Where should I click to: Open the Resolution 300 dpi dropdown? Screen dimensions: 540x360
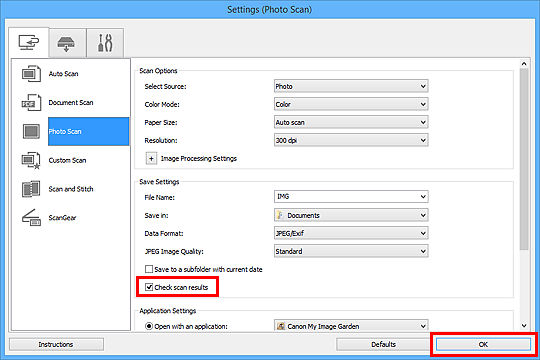tap(351, 140)
